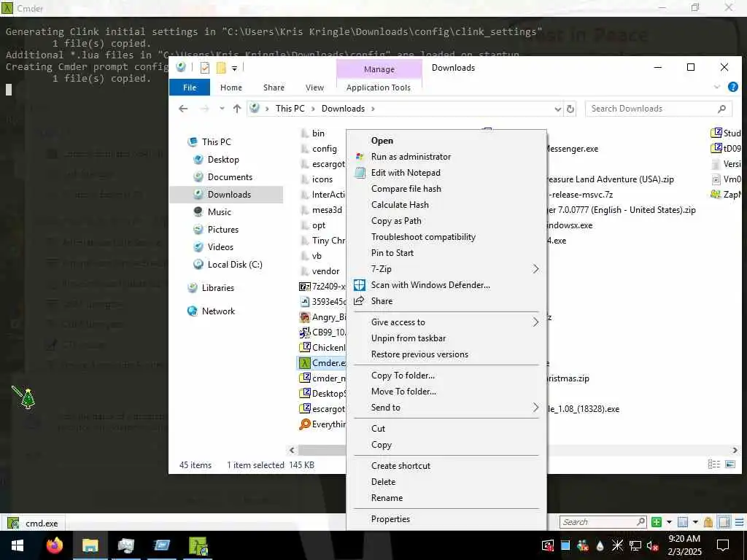
Task: Select Libraries in the navigation pane
Action: tap(217, 288)
